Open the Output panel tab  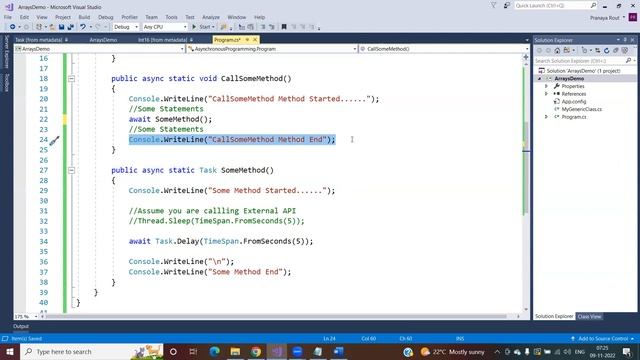pyautogui.click(x=21, y=326)
